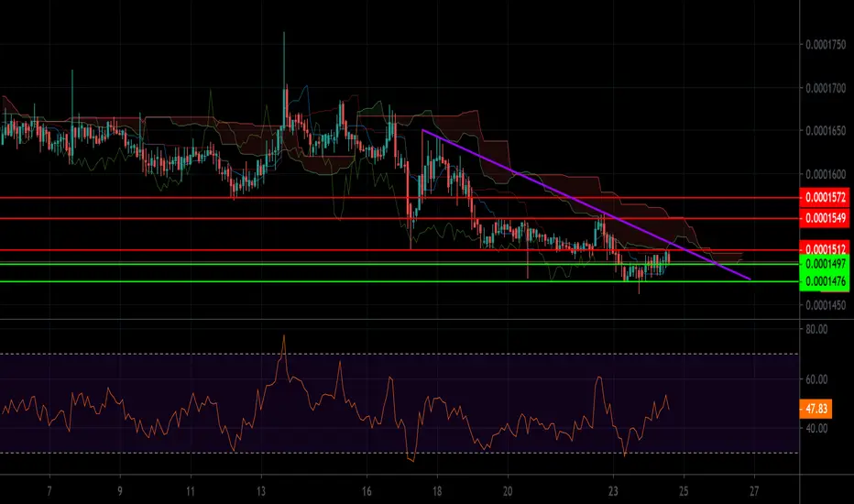
Task: Click the 40.00 RSI axis label
Action: point(816,428)
